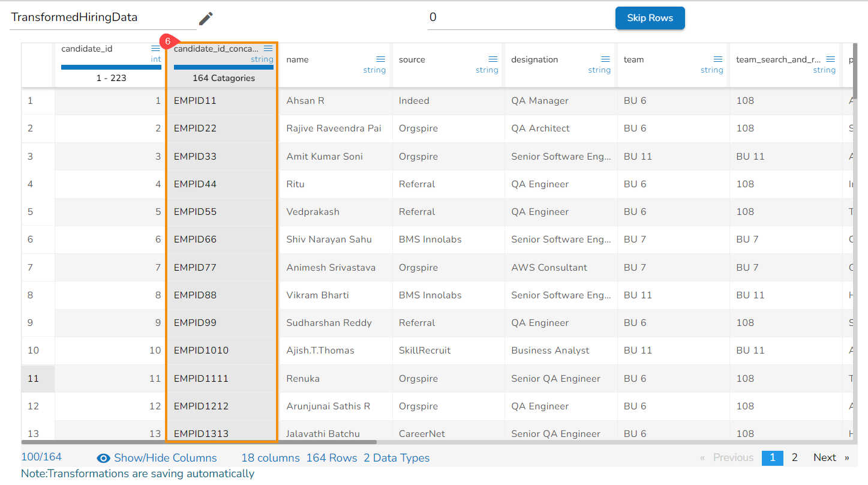868x485 pixels.
Task: Click the red step badge number 6
Action: click(x=167, y=41)
